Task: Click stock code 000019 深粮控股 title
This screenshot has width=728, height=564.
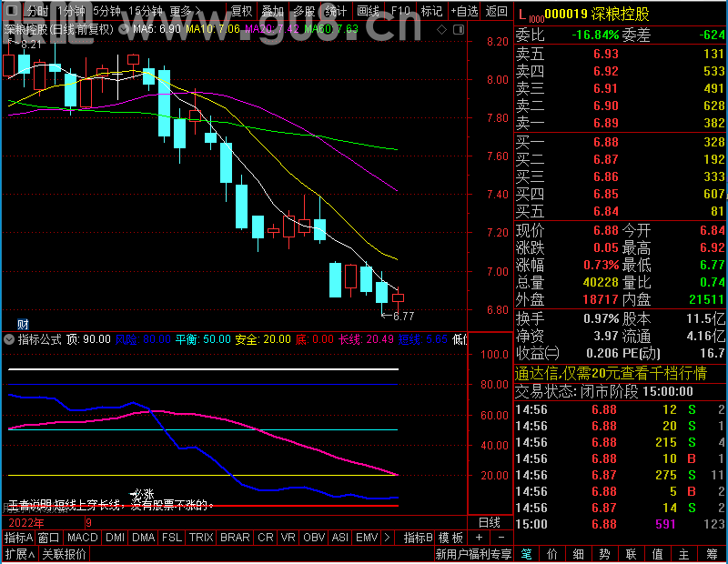Action: [597, 15]
